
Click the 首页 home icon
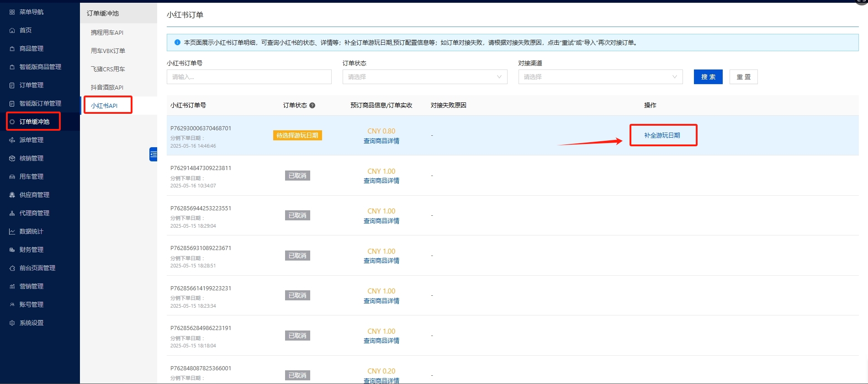[x=12, y=30]
